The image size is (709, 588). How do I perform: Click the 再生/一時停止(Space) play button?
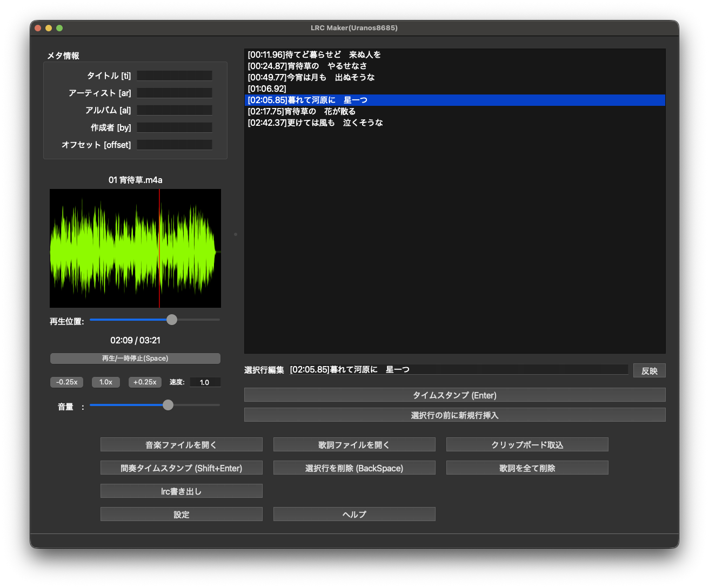point(135,359)
